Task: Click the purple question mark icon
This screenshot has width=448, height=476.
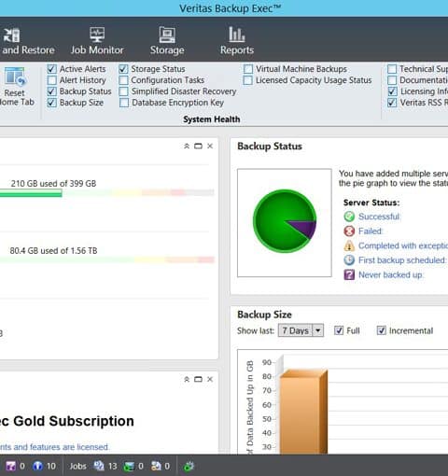Action: tap(349, 274)
